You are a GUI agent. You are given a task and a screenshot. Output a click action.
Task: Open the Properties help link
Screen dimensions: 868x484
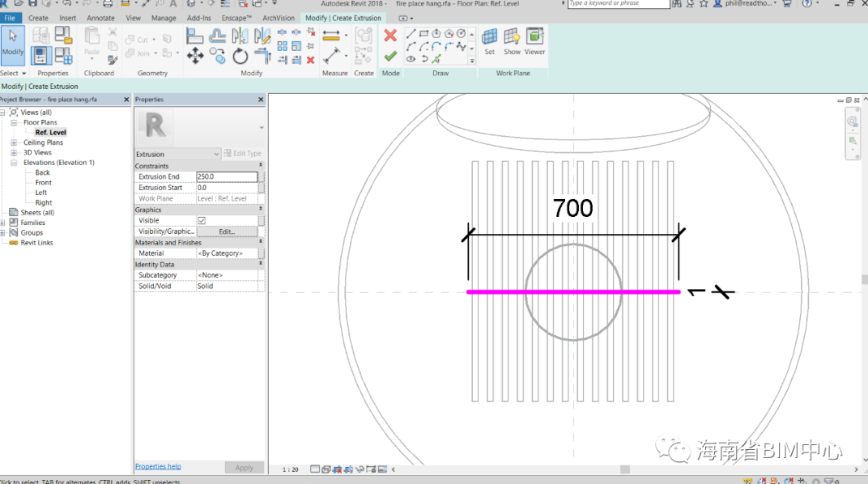[158, 466]
